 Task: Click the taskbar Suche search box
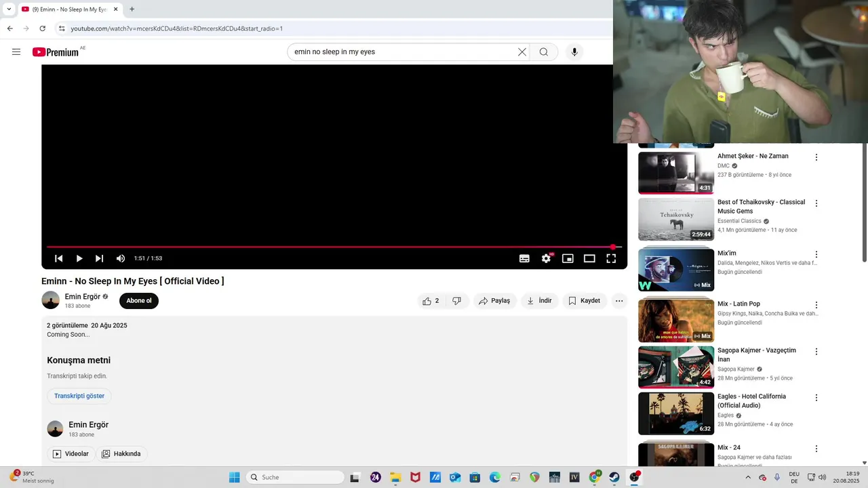pyautogui.click(x=295, y=477)
